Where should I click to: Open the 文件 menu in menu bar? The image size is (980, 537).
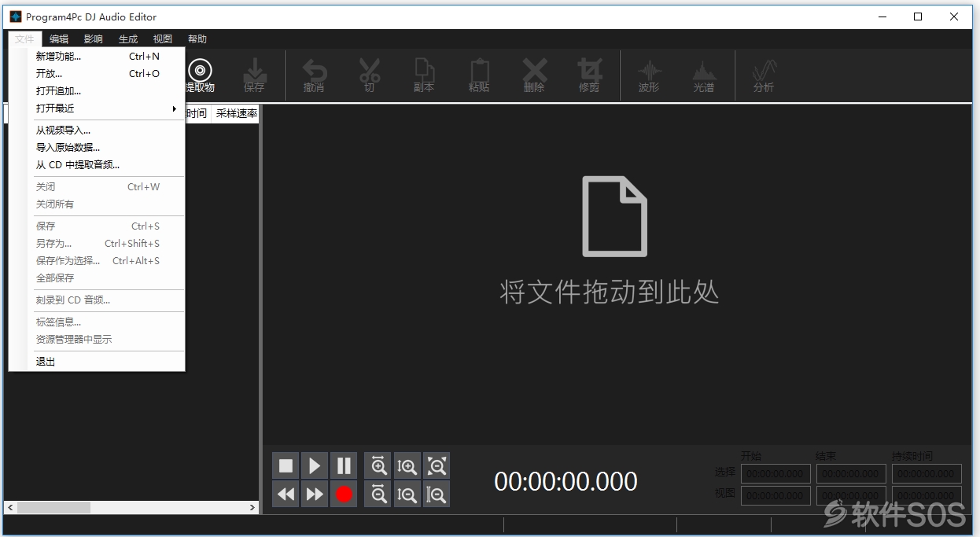tap(24, 39)
